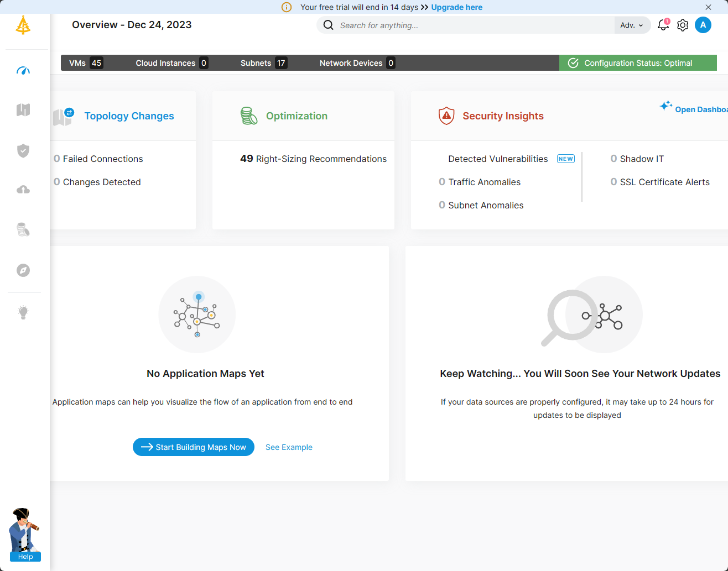Image resolution: width=728 pixels, height=571 pixels.
Task: Open the coins optimization sidebar icon
Action: point(23,229)
